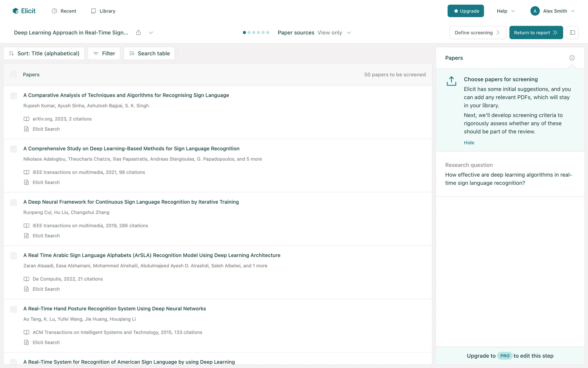Click the Hide link in Papers panel
Image resolution: width=588 pixels, height=368 pixels.
[x=469, y=143]
